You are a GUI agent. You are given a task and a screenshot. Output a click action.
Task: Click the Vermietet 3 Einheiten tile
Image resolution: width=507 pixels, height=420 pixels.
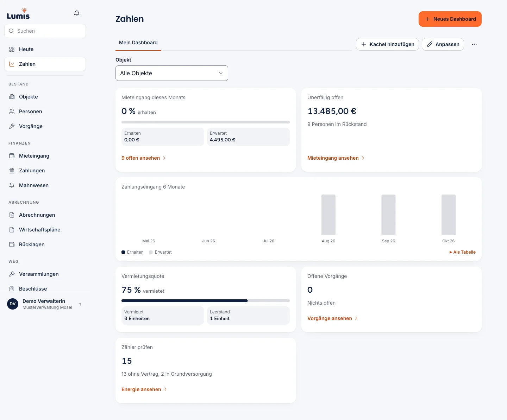tap(163, 315)
